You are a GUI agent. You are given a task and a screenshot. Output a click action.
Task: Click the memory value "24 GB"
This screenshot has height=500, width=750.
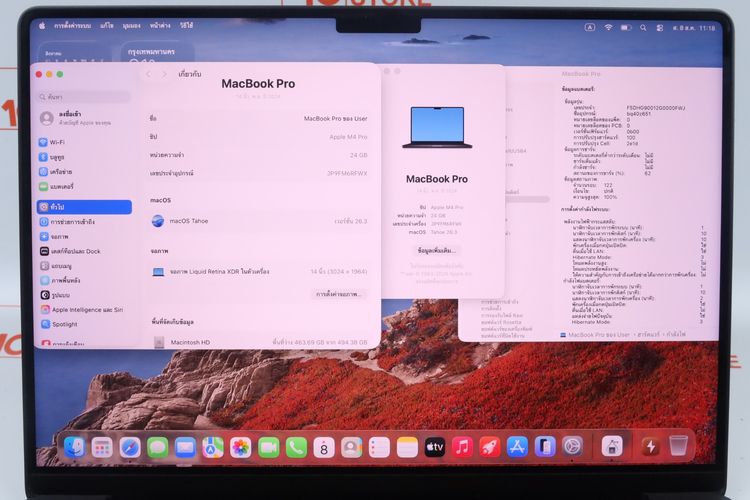[358, 155]
